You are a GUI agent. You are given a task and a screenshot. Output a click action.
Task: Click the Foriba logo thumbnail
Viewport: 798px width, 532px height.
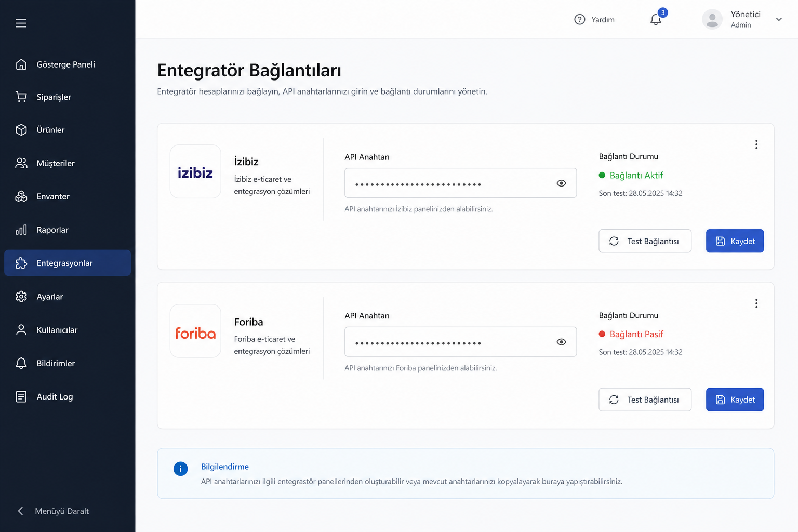(x=195, y=331)
